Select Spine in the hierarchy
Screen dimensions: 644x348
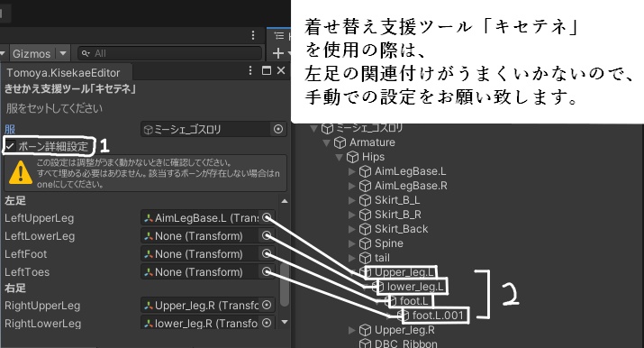click(388, 243)
